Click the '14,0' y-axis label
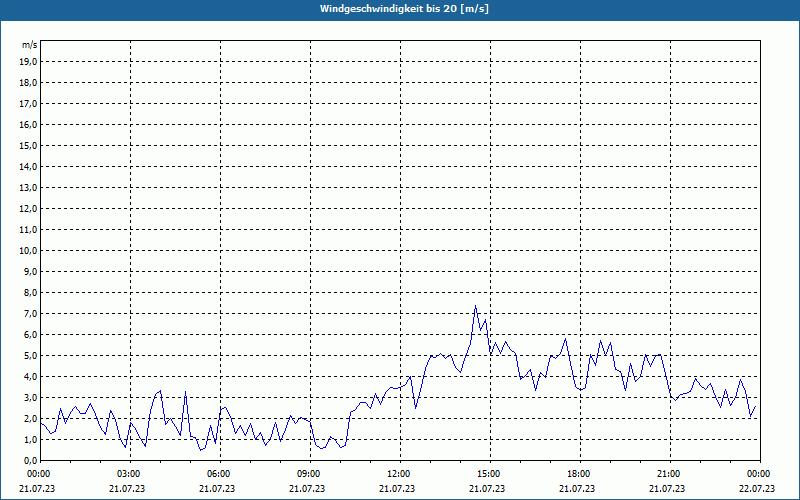 click(x=29, y=167)
